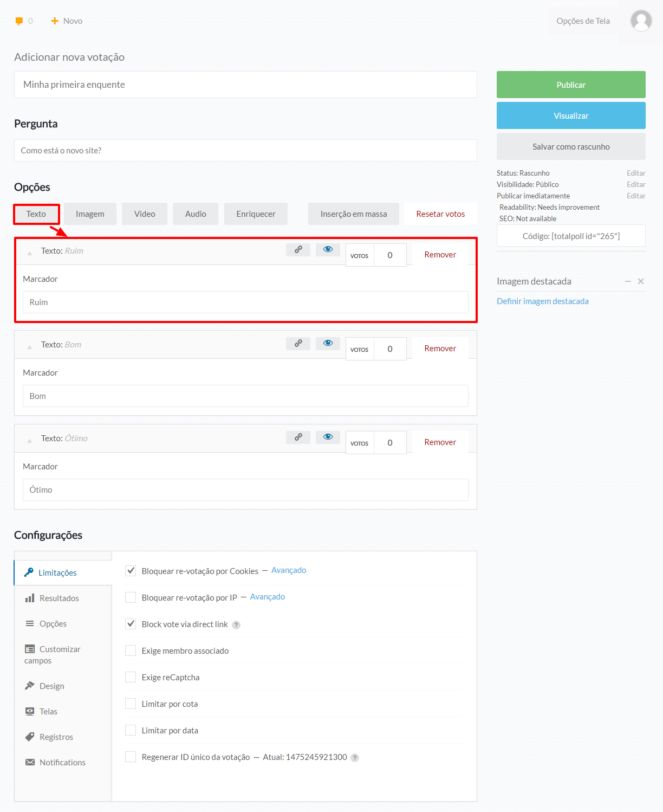Toggle the eye visibility on the Ótimo option
The width and height of the screenshot is (663, 812).
pos(328,437)
